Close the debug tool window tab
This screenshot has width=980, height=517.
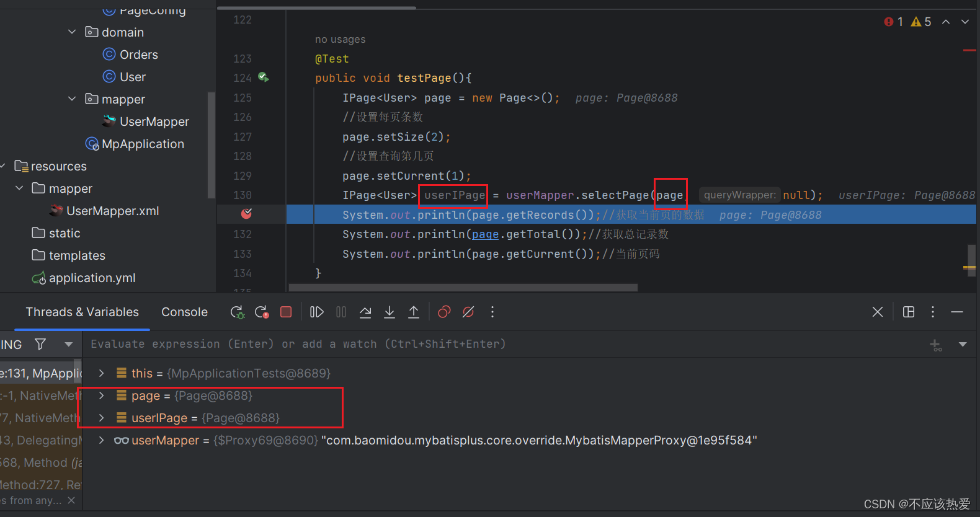click(x=878, y=312)
